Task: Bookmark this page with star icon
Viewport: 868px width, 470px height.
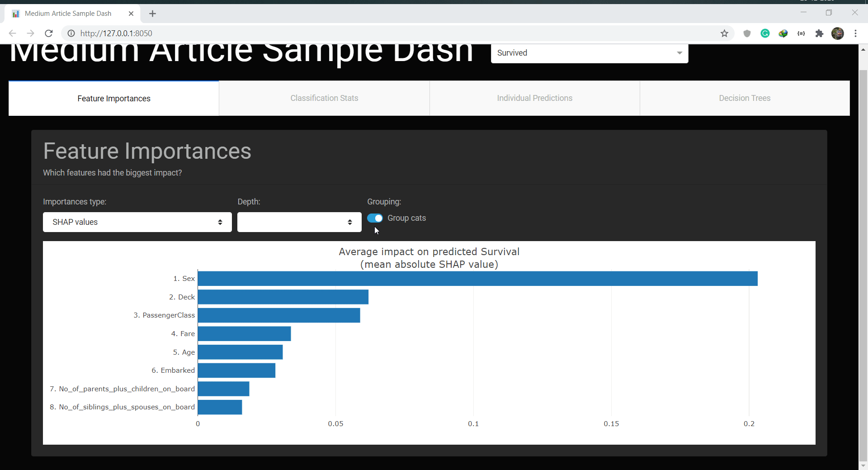Action: point(724,33)
